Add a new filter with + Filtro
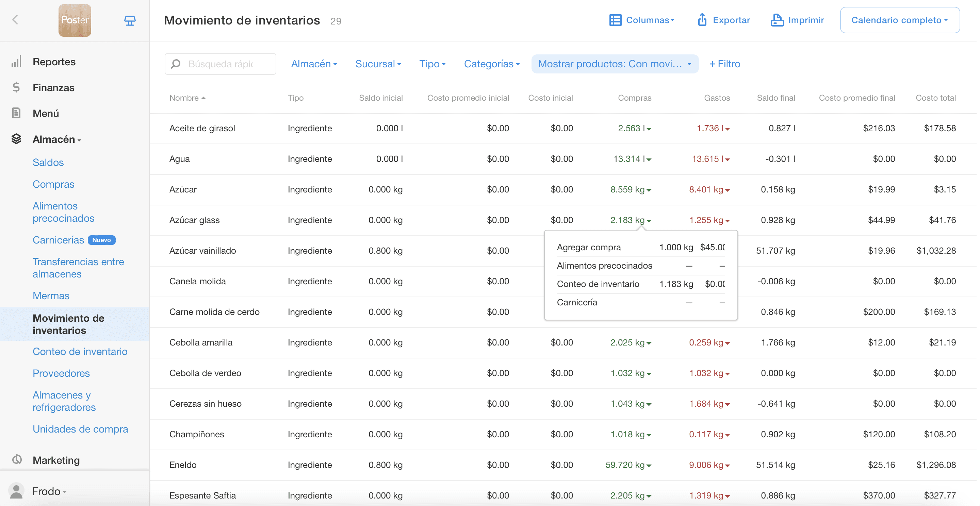 point(724,64)
